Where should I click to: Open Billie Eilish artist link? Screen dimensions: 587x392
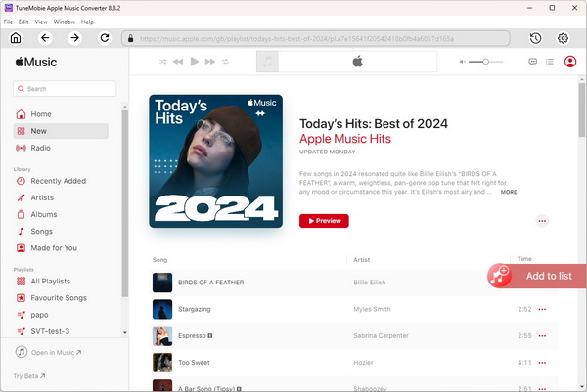pos(369,283)
